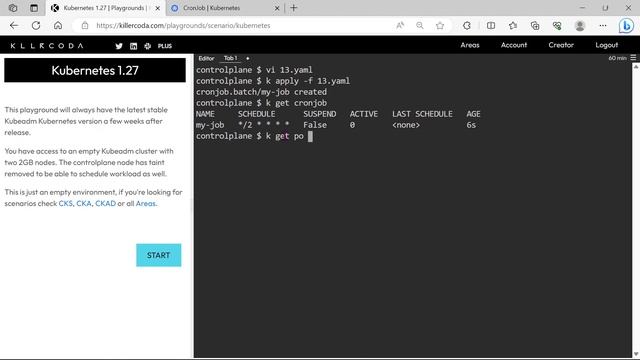Image resolution: width=640 pixels, height=360 pixels.
Task: Open Settings and more ellipsis menu
Action: coord(603,25)
